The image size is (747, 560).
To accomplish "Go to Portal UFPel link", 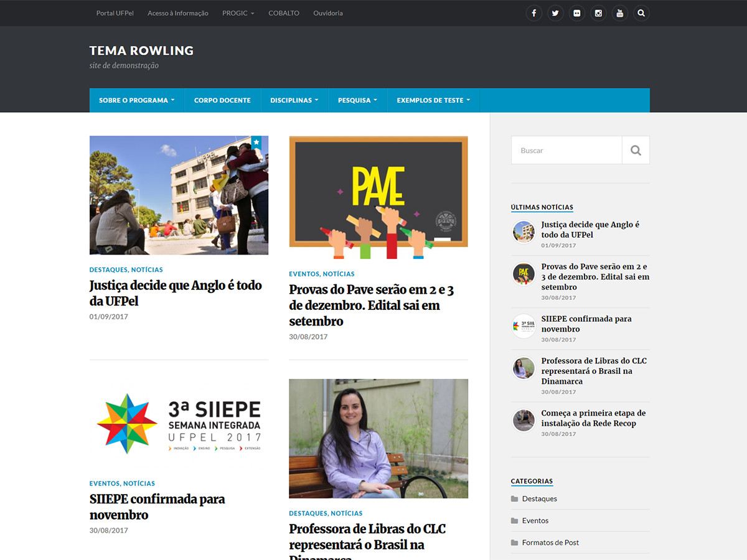I will point(115,13).
